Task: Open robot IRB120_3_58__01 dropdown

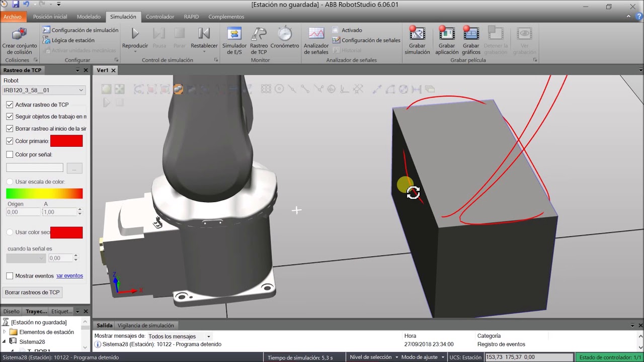Action: coord(44,90)
